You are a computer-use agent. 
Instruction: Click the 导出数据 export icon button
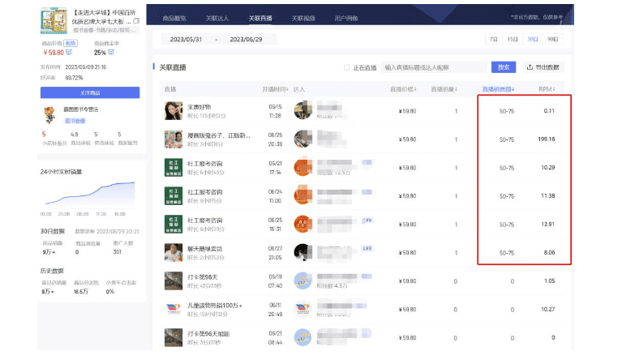click(530, 68)
